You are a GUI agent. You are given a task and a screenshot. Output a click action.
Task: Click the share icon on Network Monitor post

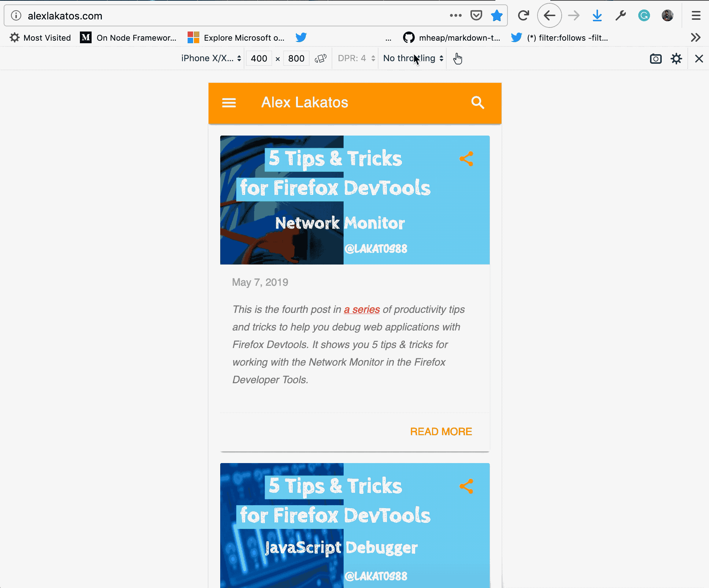(466, 159)
